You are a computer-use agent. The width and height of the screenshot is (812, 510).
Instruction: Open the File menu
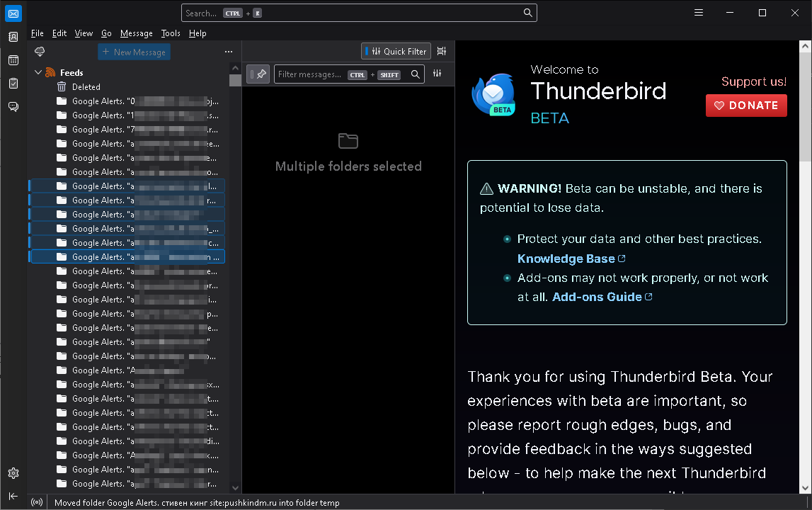click(x=38, y=33)
